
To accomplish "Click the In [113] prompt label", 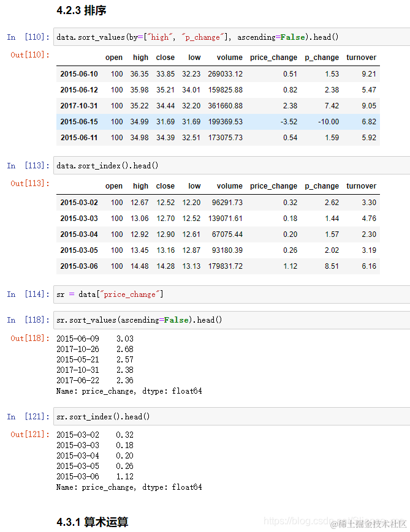I will coord(28,165).
